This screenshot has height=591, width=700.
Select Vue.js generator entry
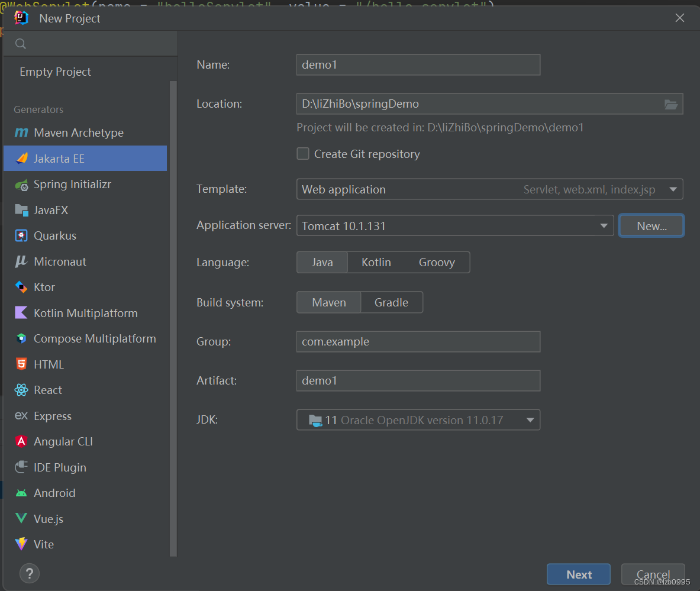[x=85, y=519]
